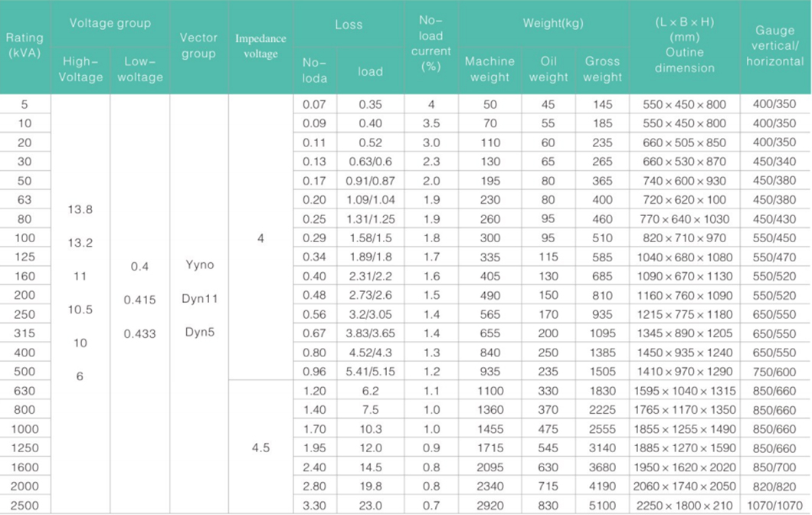Click the dimension "1595 × 1040 × 1315"
The height and width of the screenshot is (515, 812).
tap(685, 391)
